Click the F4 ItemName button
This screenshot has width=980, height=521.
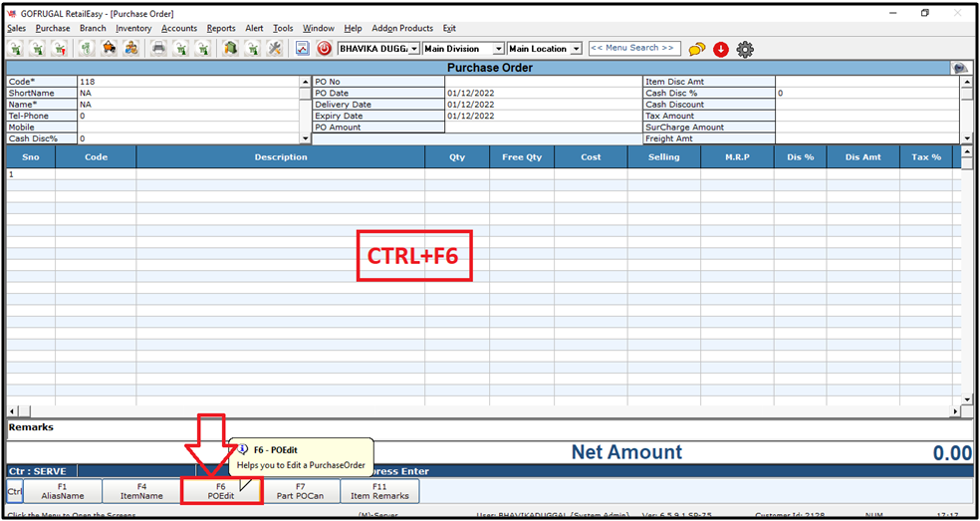(141, 491)
